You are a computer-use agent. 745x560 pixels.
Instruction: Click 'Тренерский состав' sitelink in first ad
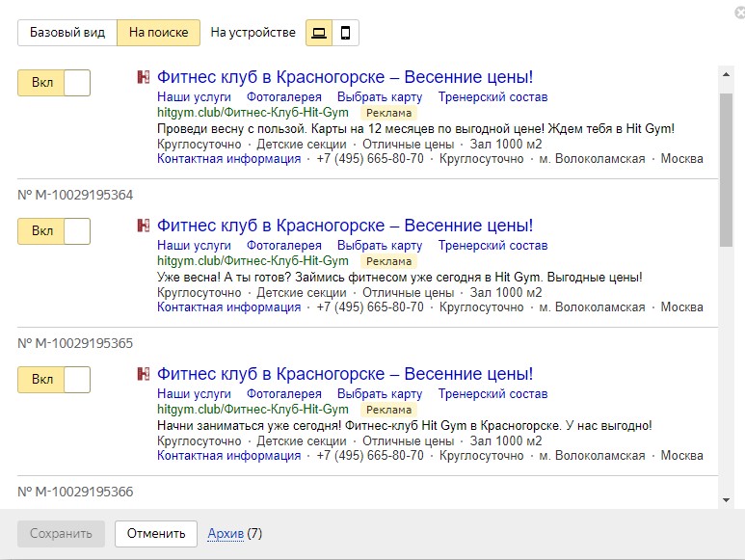(x=492, y=97)
